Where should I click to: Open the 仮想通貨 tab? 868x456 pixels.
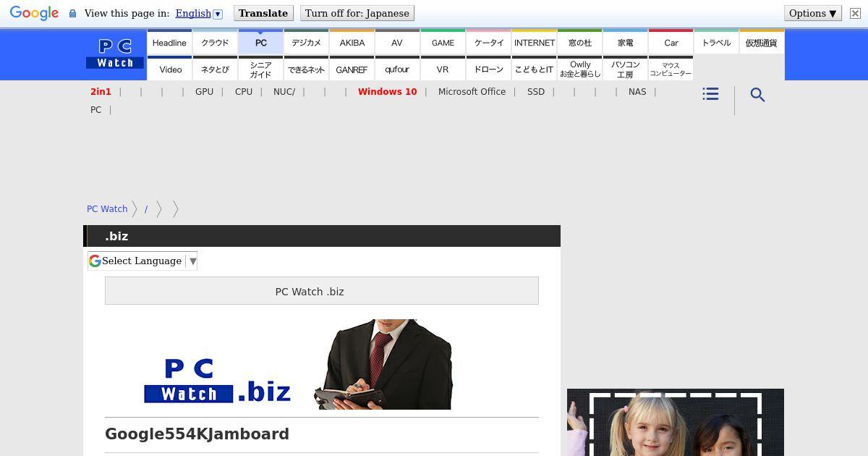762,43
